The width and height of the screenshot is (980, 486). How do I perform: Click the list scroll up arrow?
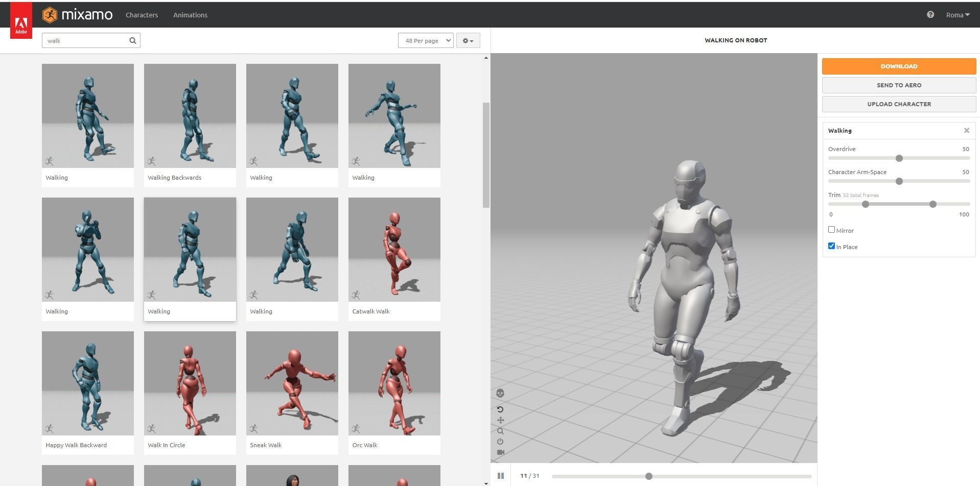(x=486, y=58)
